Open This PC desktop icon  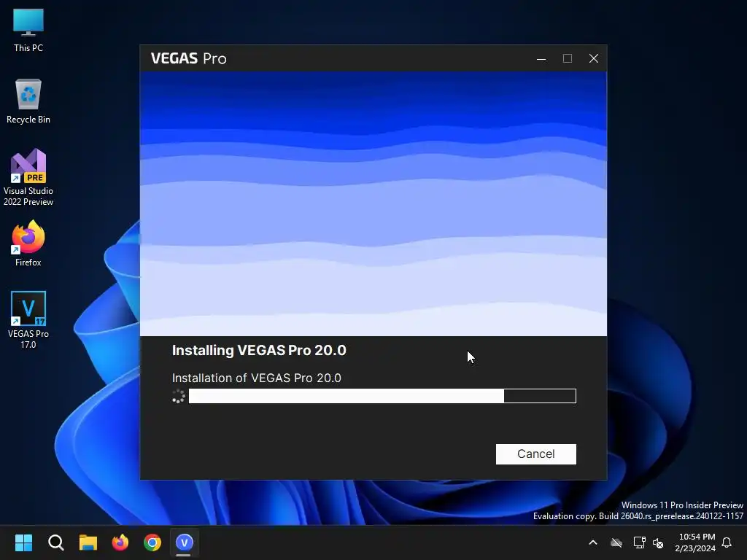point(28,30)
